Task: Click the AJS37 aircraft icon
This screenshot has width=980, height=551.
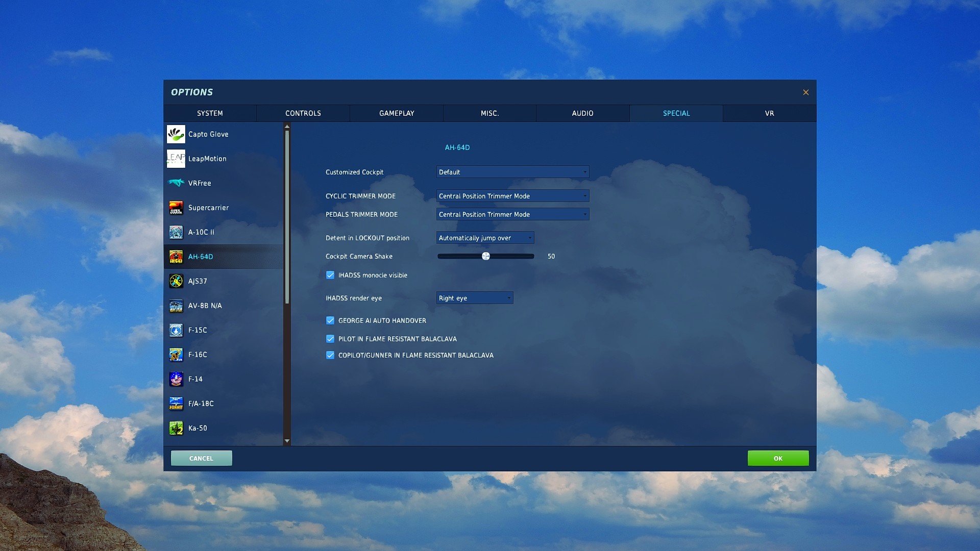Action: pos(176,281)
